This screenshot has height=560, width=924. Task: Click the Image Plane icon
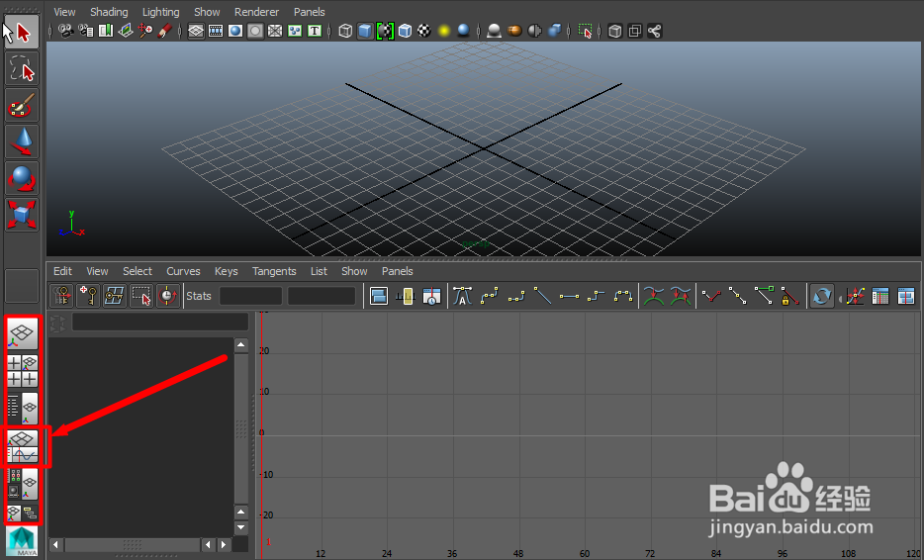point(126,31)
